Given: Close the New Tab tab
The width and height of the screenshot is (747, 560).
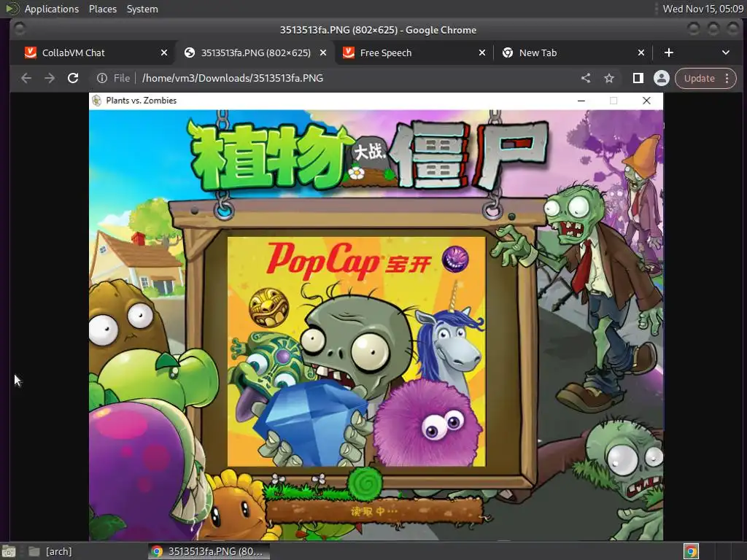Looking at the screenshot, I should [x=641, y=52].
